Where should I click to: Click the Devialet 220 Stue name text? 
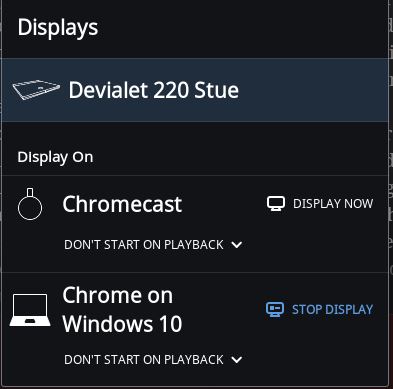coord(154,90)
